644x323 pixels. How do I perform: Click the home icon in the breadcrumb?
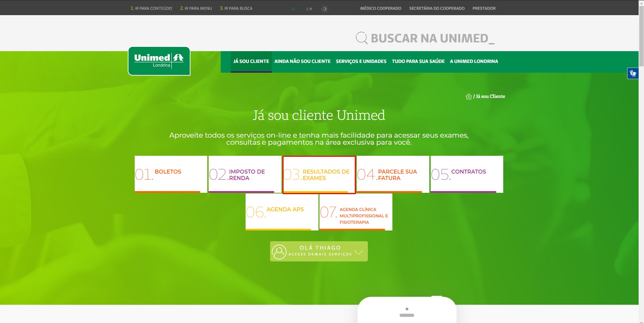pos(469,97)
